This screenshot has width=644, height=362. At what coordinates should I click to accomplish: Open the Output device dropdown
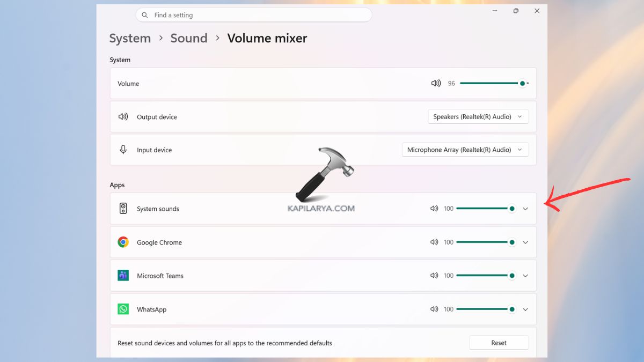[x=478, y=116]
